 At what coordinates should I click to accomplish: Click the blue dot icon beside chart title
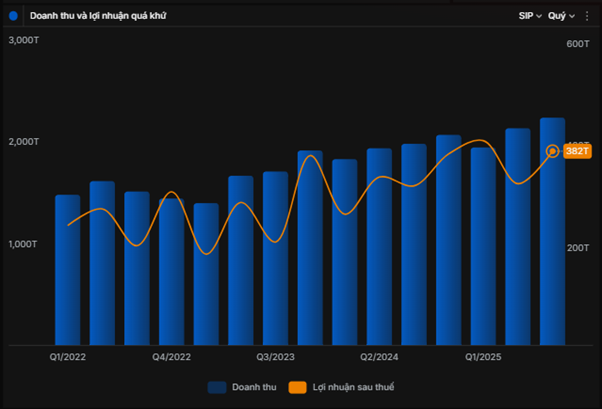click(x=13, y=16)
